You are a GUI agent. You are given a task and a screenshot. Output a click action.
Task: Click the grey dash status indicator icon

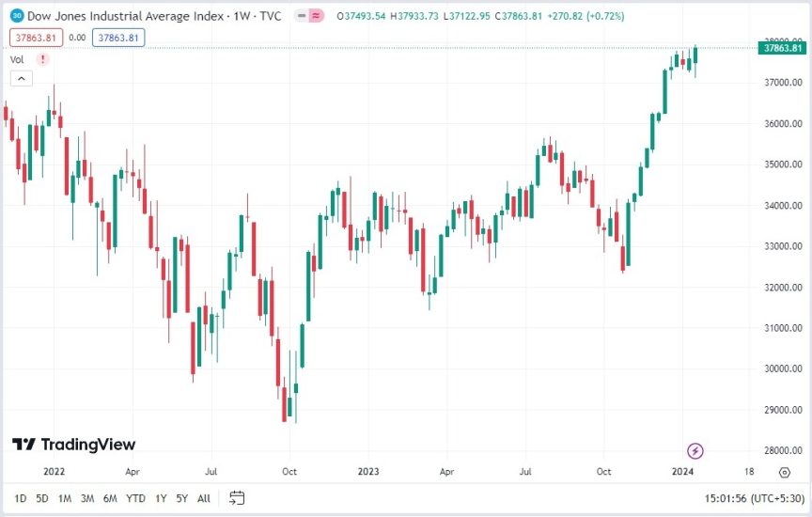click(301, 16)
